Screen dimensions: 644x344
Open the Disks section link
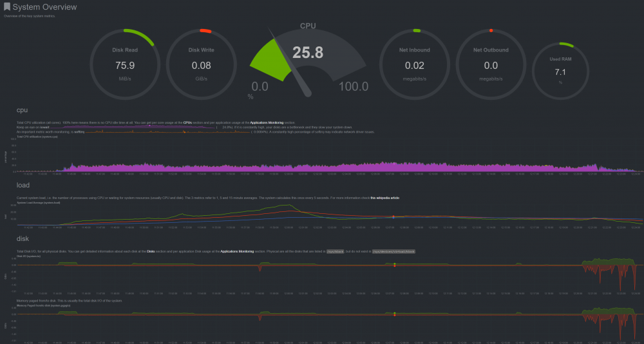coord(151,251)
